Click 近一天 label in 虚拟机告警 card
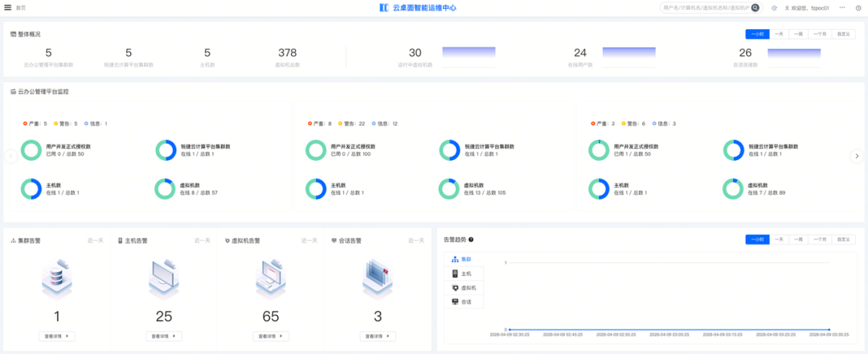The height and width of the screenshot is (354, 868). pyautogui.click(x=309, y=241)
